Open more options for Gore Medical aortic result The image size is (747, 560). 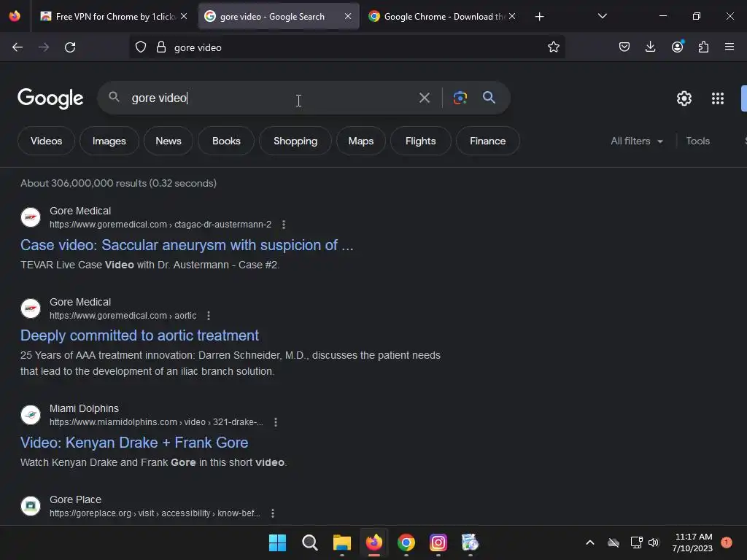208,316
